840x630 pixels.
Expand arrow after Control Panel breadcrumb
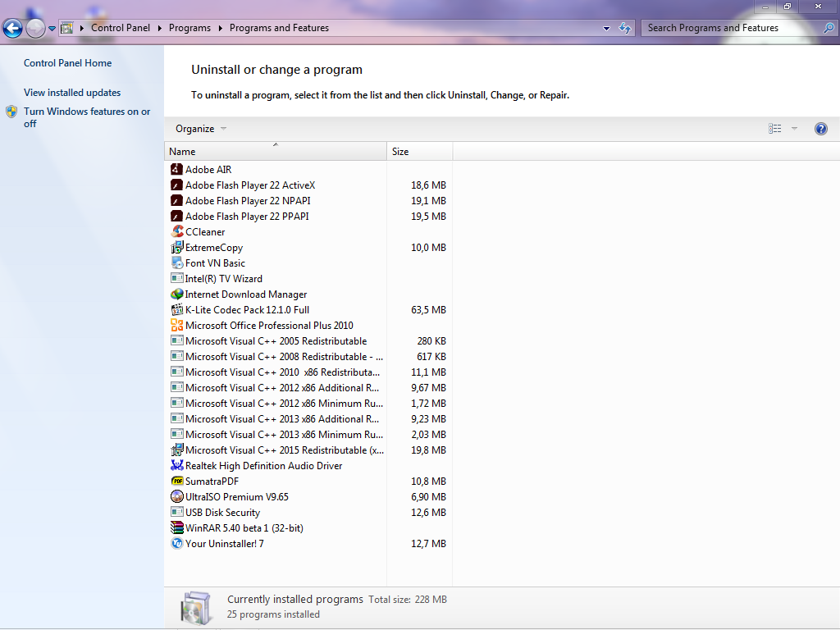(x=160, y=29)
